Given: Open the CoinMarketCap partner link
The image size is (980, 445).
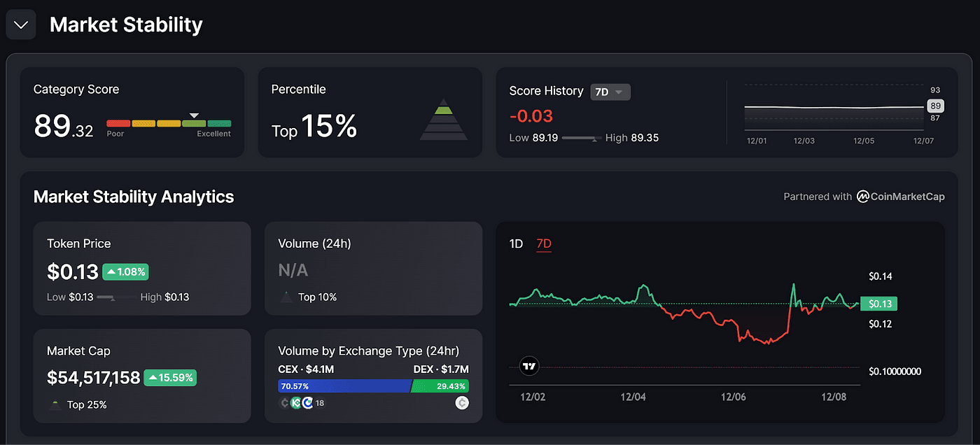Looking at the screenshot, I should tap(901, 197).
